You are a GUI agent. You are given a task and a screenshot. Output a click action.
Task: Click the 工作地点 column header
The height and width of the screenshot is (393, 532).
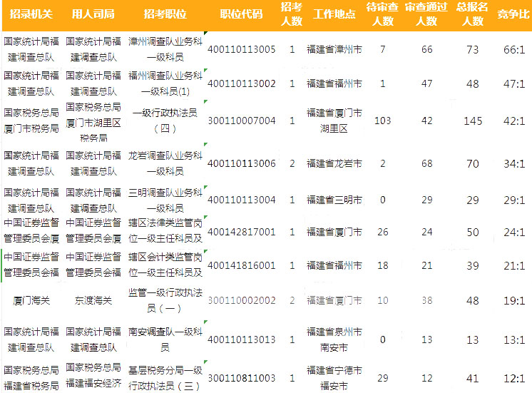334,14
